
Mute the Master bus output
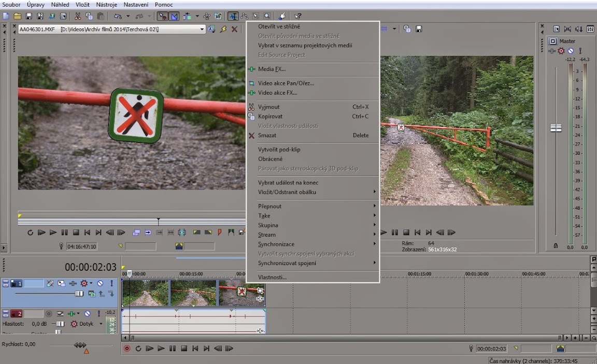coord(571,51)
